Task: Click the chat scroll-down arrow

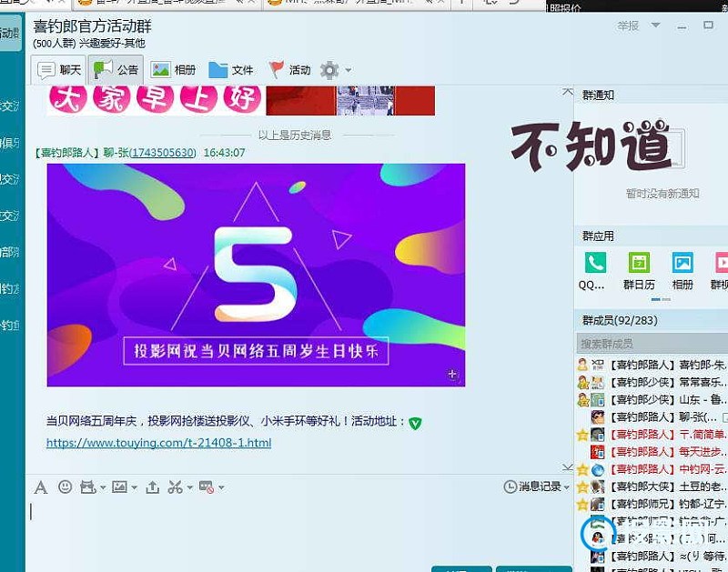Action: 567,467
